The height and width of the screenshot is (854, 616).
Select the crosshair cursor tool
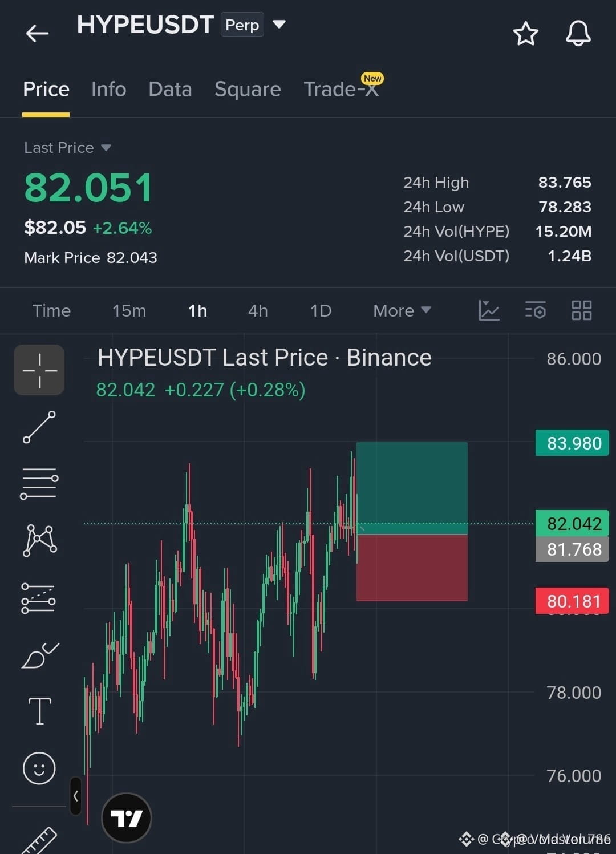tap(39, 370)
